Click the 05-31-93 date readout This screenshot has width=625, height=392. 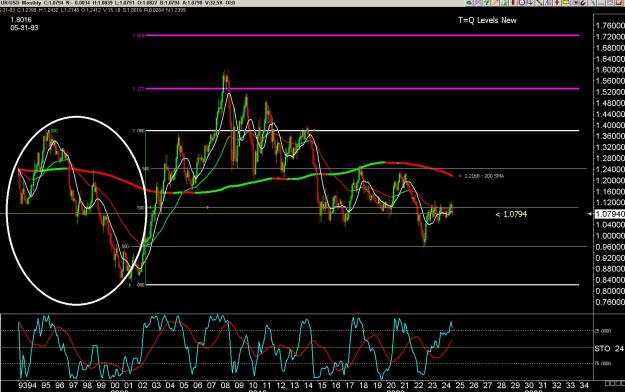24,28
